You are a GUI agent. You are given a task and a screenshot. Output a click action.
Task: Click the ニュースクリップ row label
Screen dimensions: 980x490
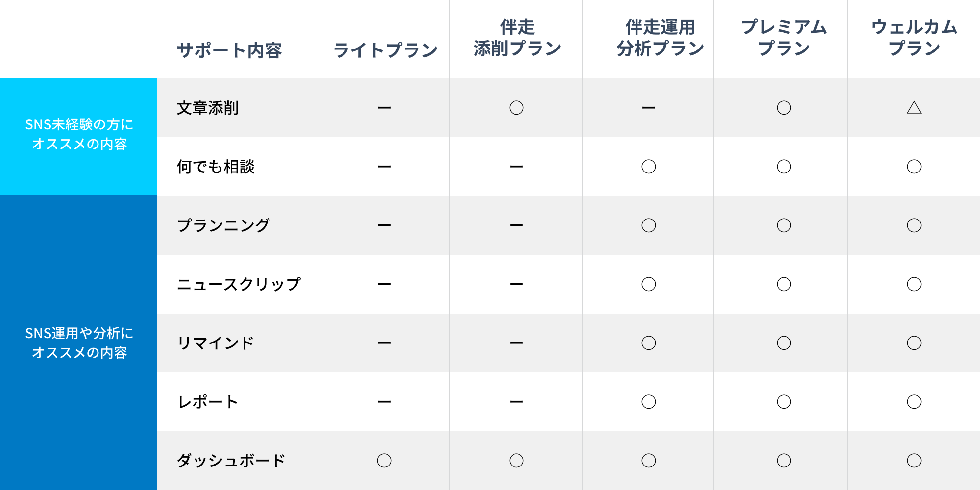239,284
